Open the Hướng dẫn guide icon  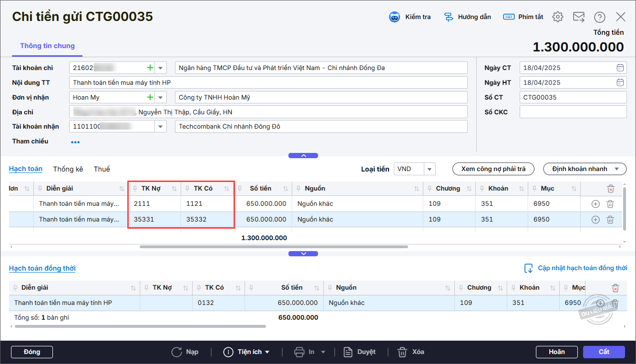[x=448, y=17]
